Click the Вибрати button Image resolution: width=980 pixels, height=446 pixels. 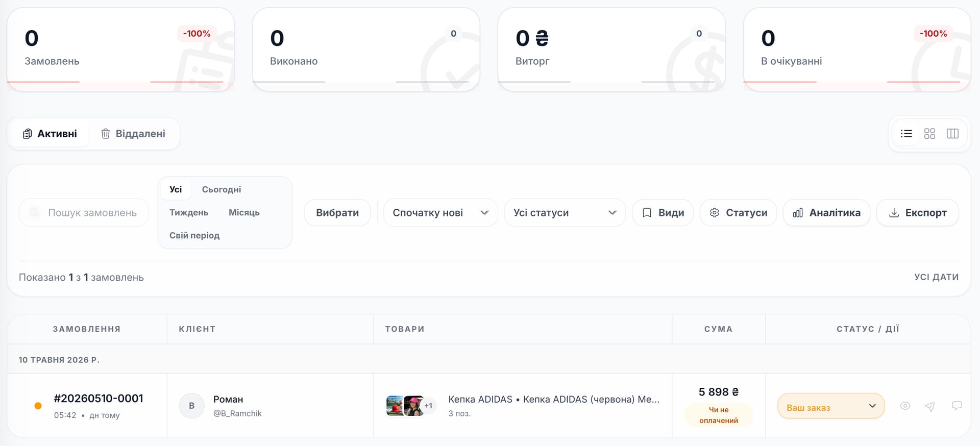click(x=337, y=212)
